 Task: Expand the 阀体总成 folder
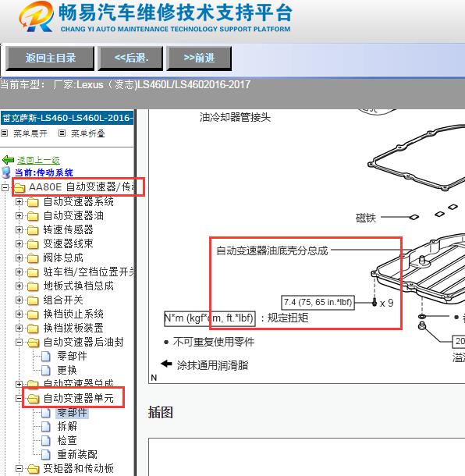19,258
